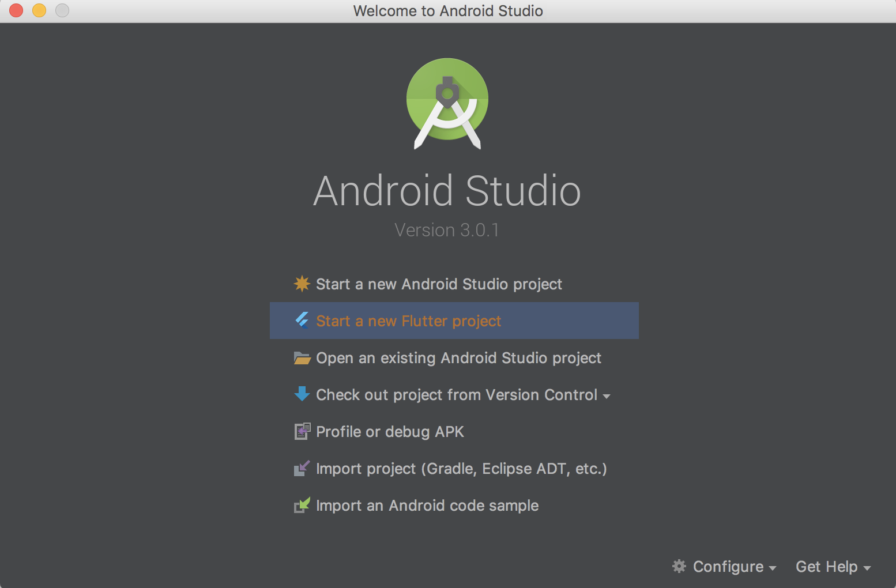Click the Import code sample green icon

coord(302,505)
